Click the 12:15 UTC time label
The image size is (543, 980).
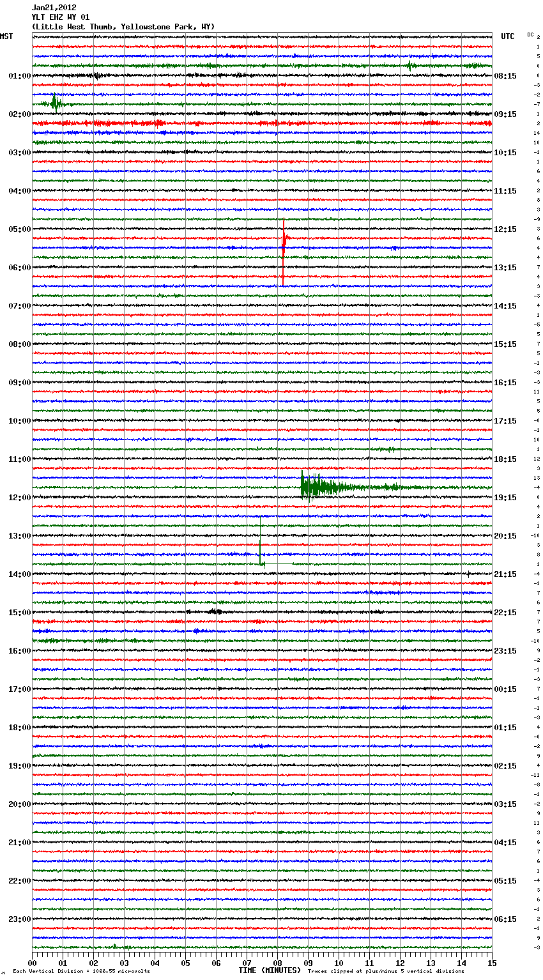pos(505,229)
